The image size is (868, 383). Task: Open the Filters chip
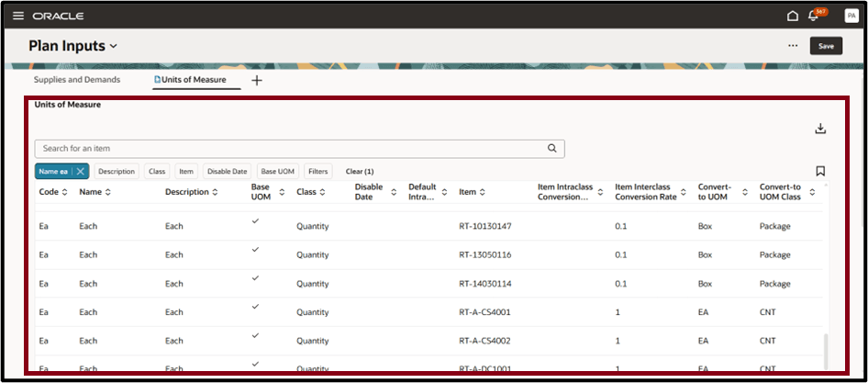click(317, 171)
